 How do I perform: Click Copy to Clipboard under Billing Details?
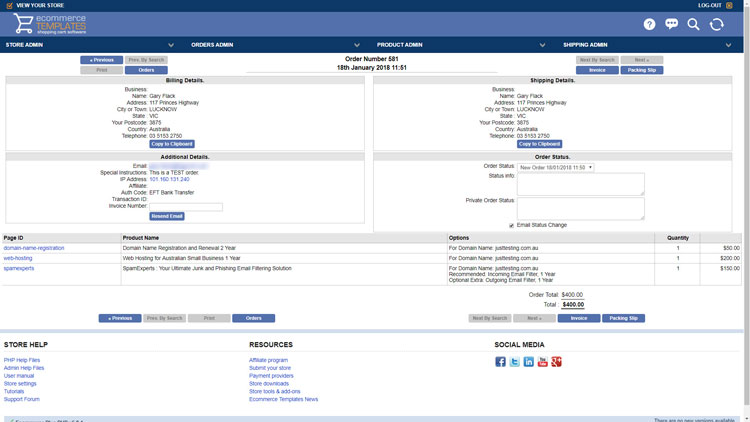172,144
